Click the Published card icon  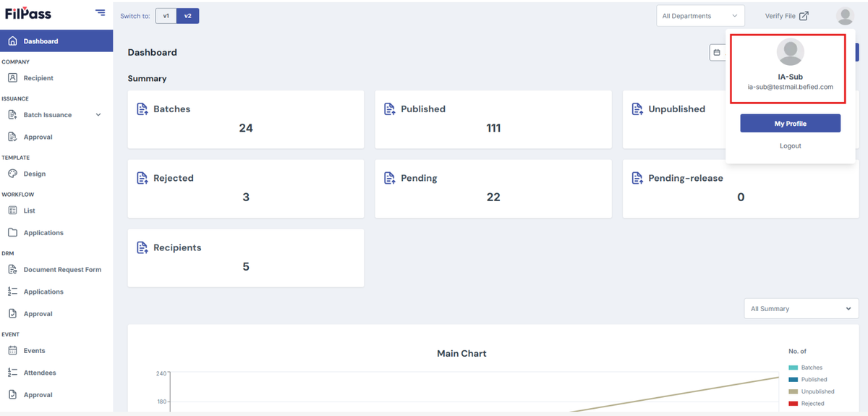(390, 109)
